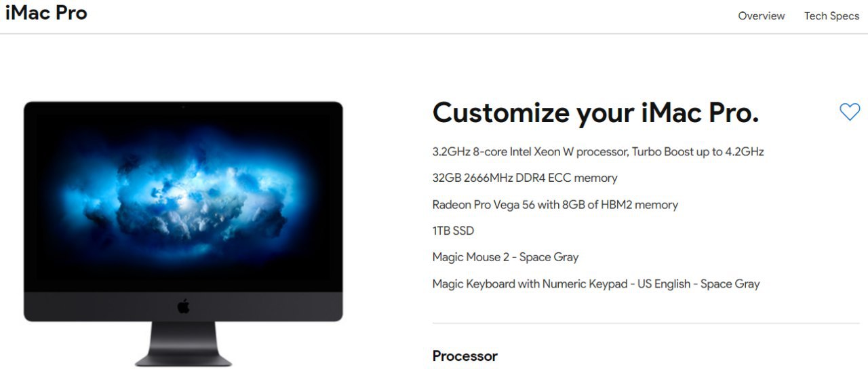The image size is (868, 369).
Task: Click the 1TB SSD storage line
Action: 453,231
